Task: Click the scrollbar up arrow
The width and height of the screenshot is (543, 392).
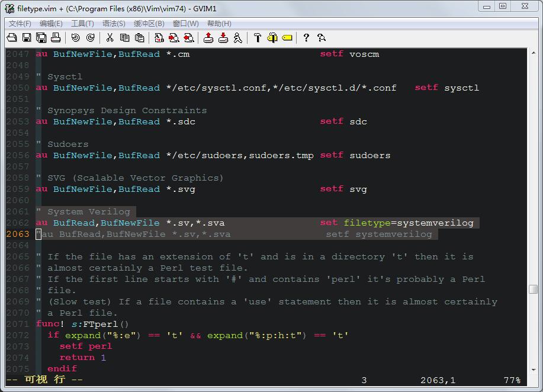Action: click(534, 53)
